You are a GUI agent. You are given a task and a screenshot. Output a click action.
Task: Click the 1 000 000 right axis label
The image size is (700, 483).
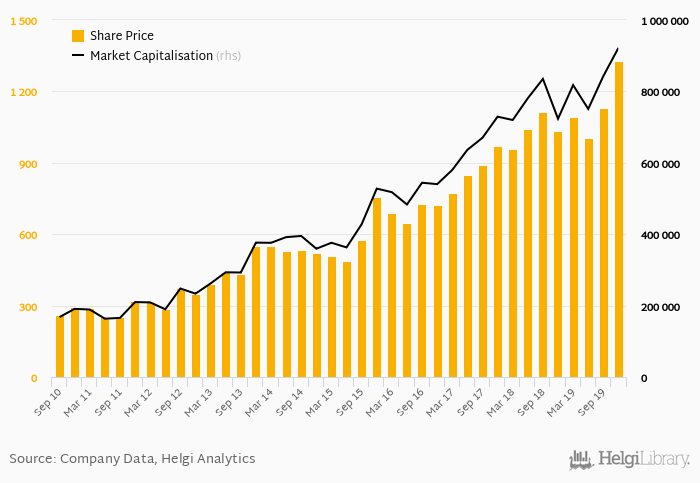666,21
